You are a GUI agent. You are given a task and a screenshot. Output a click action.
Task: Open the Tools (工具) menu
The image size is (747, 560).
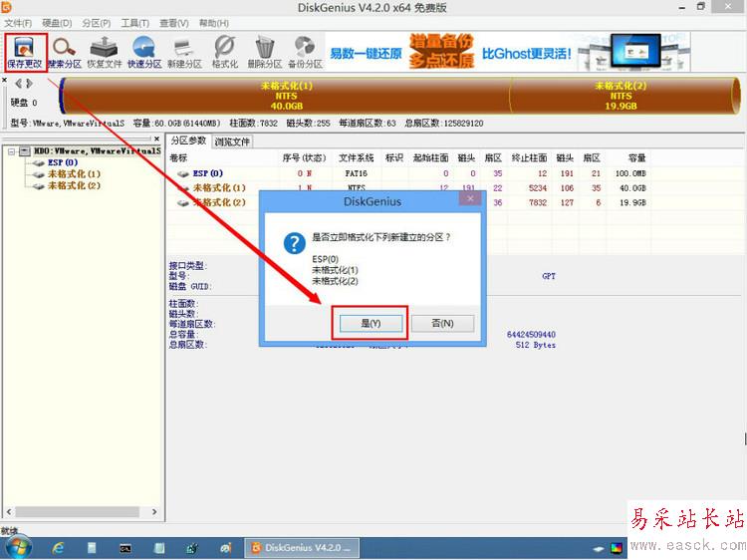(x=134, y=23)
